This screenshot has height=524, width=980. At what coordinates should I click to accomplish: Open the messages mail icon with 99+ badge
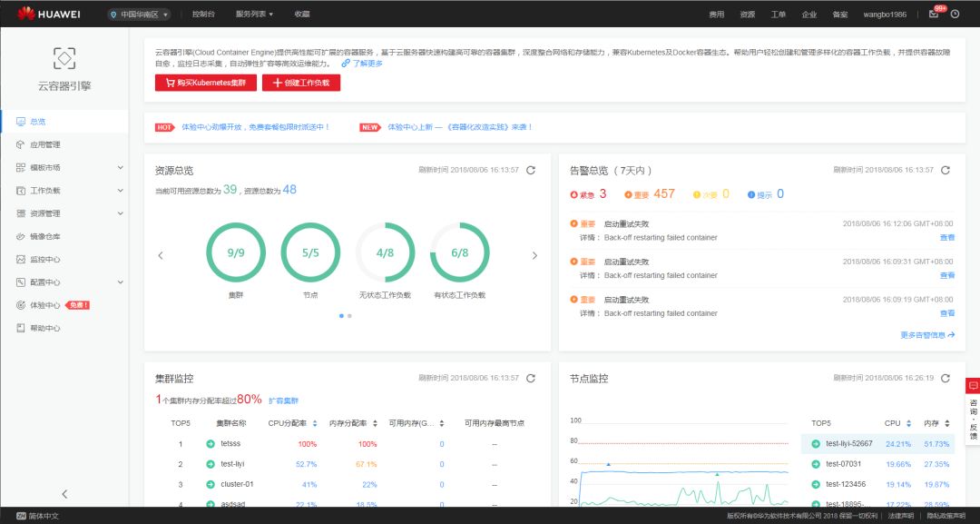point(936,13)
